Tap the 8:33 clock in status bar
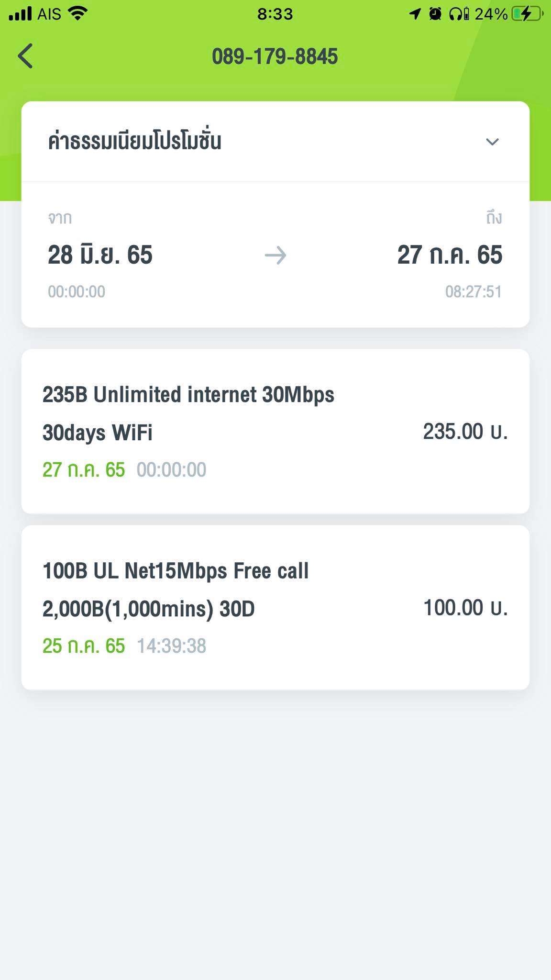Viewport: 551px width, 980px height. coord(275,14)
